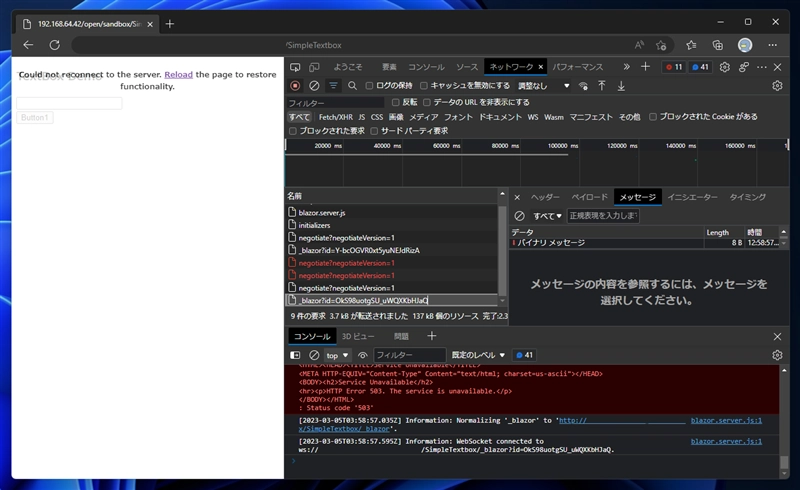Check the blocked requests checkbox
This screenshot has width=800, height=490.
[x=293, y=131]
